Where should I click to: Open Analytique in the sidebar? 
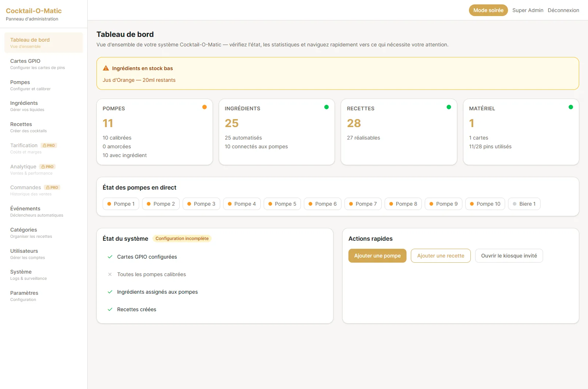pyautogui.click(x=43, y=169)
